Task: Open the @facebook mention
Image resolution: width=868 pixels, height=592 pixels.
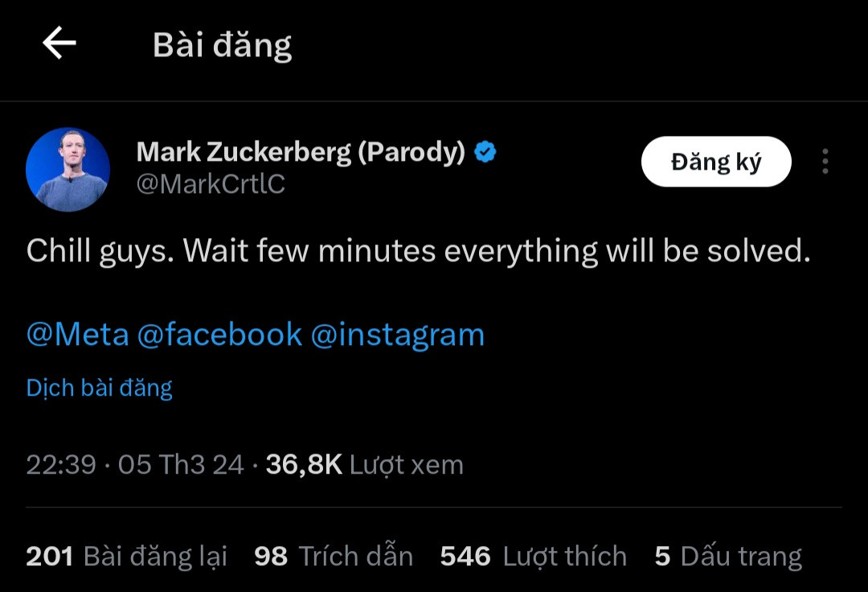Action: pos(219,335)
